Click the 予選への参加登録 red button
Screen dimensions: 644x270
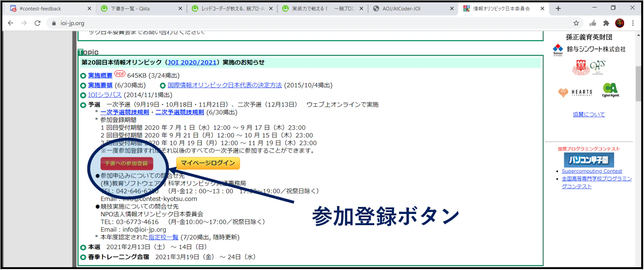coord(126,163)
